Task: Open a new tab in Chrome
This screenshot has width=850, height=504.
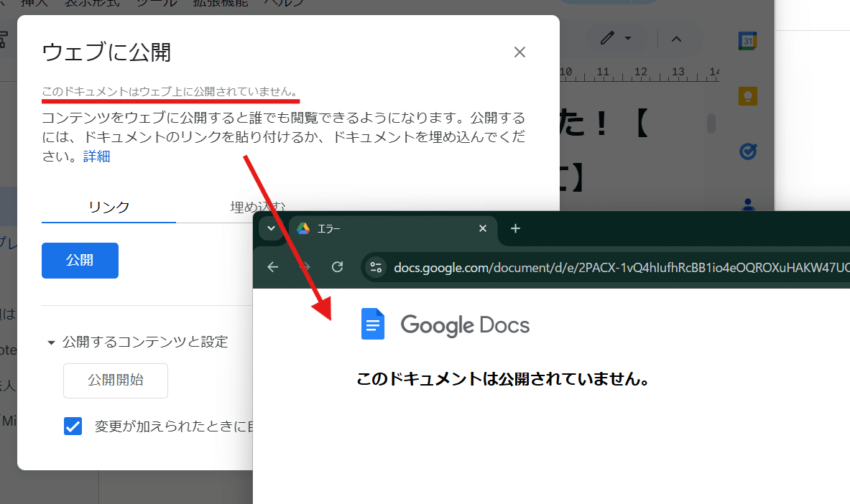Action: (x=515, y=228)
